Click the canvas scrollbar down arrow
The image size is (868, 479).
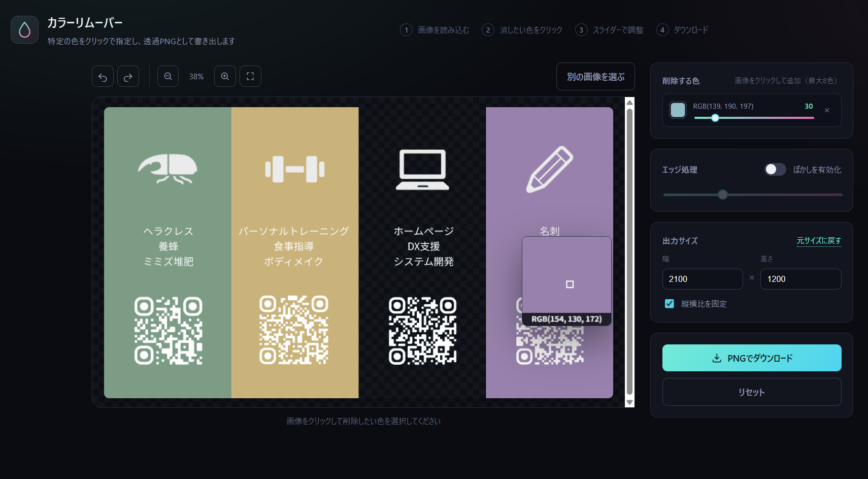(630, 402)
